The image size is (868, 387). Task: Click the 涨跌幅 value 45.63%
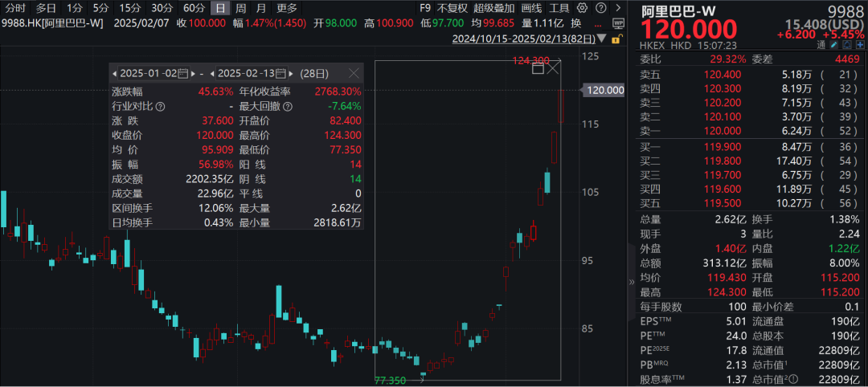pos(215,92)
